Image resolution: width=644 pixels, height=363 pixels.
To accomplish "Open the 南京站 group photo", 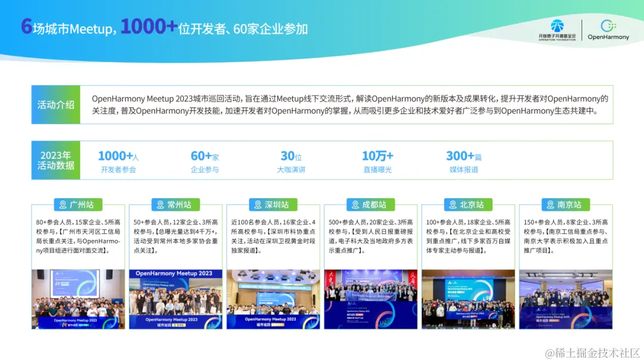I will pos(566,299).
